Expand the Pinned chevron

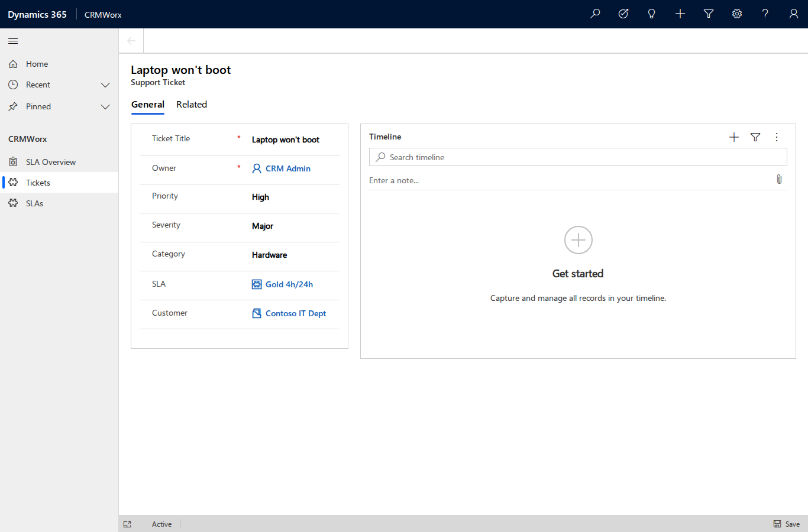click(x=105, y=107)
